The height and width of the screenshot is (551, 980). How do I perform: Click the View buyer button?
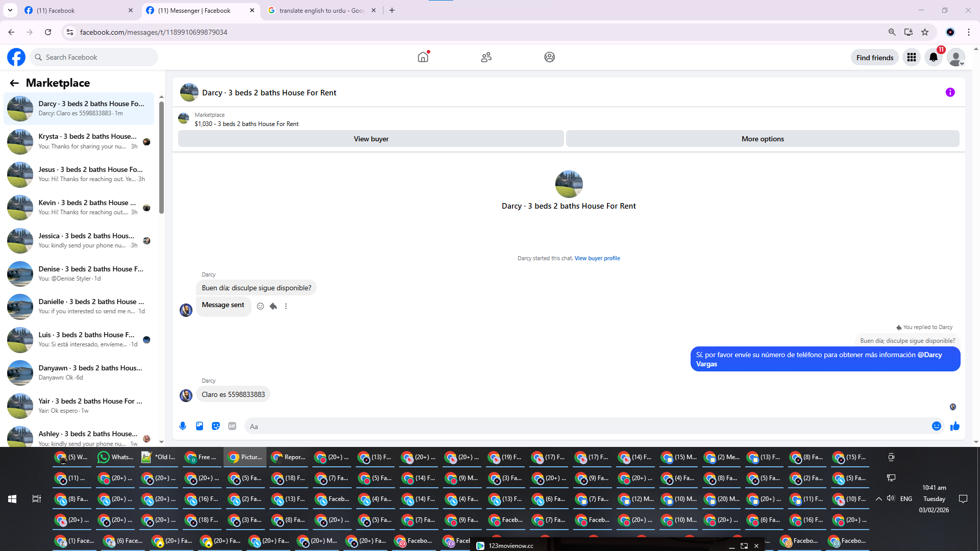pyautogui.click(x=371, y=139)
